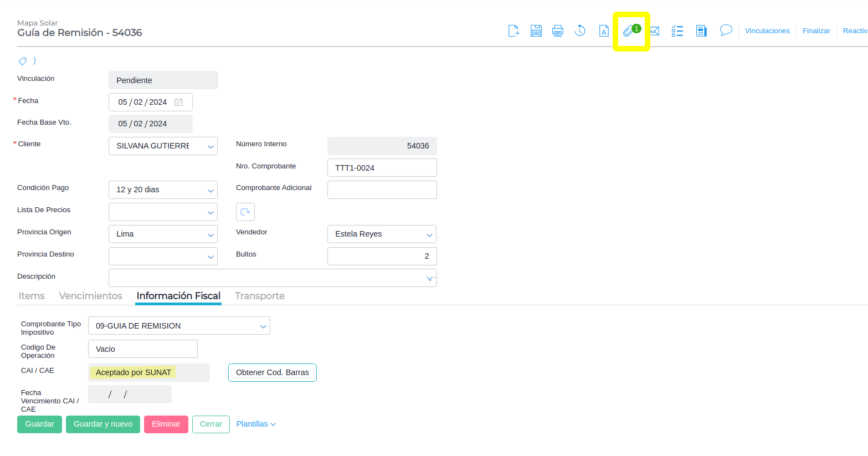Focus the Fecha date field
This screenshot has width=868, height=456.
151,102
